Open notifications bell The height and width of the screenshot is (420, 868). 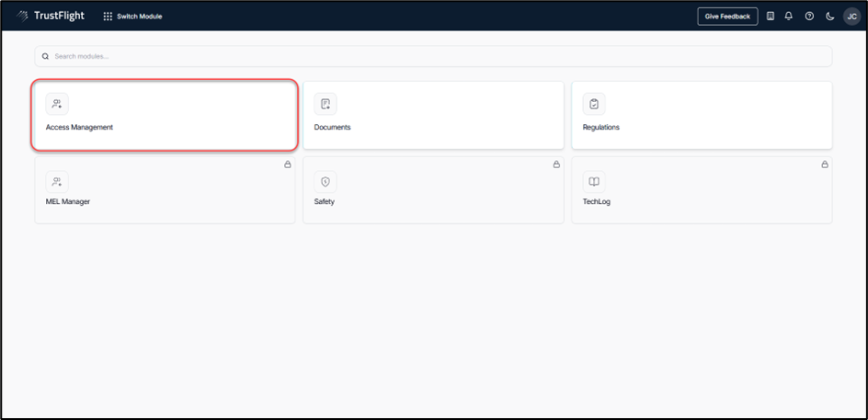click(789, 17)
